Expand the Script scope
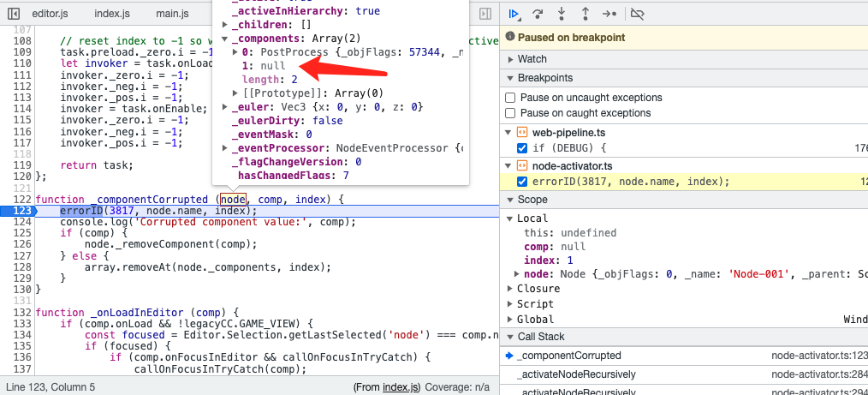Screen dimensions: 868x395 pos(510,304)
